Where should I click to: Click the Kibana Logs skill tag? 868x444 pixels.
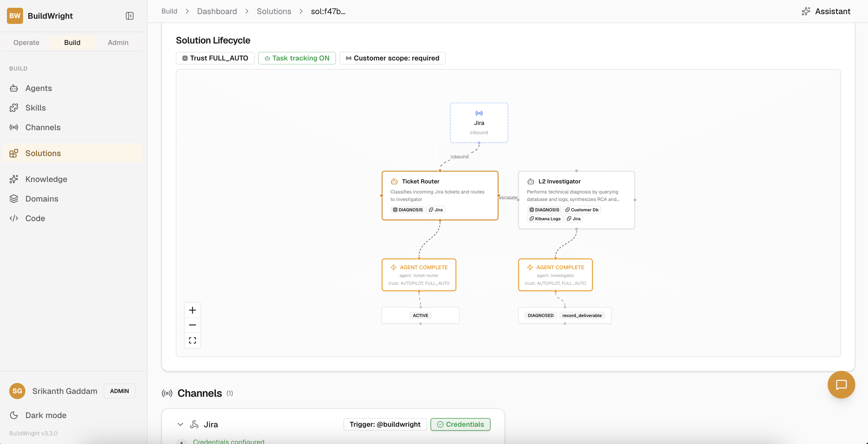545,219
